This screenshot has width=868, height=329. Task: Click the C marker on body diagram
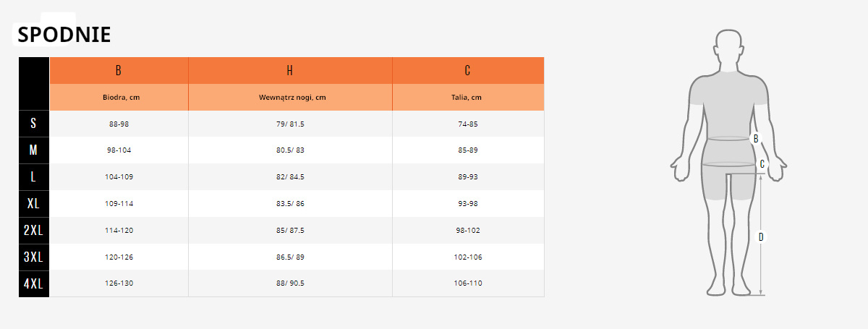click(762, 164)
